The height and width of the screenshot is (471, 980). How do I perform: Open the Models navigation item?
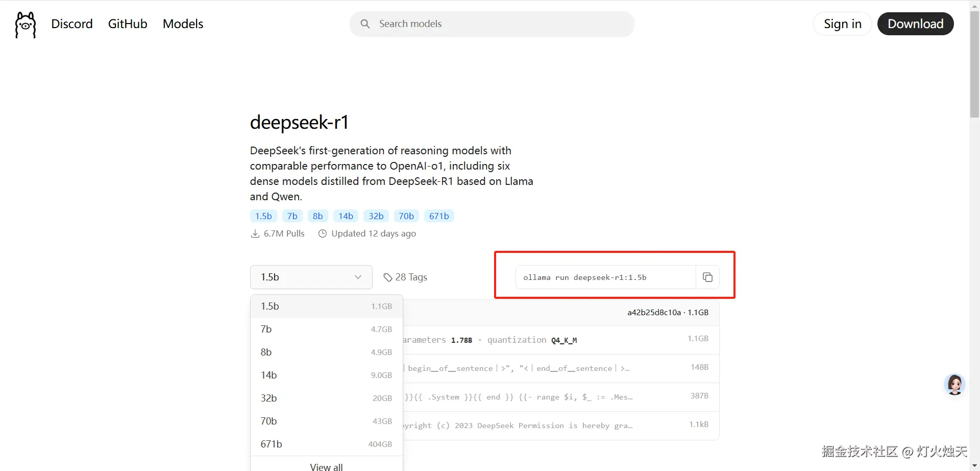click(183, 24)
